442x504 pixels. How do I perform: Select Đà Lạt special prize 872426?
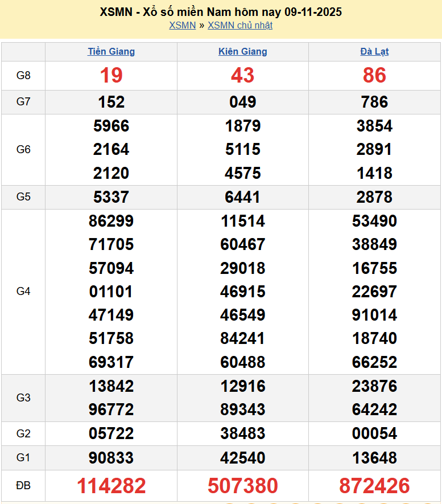(374, 486)
